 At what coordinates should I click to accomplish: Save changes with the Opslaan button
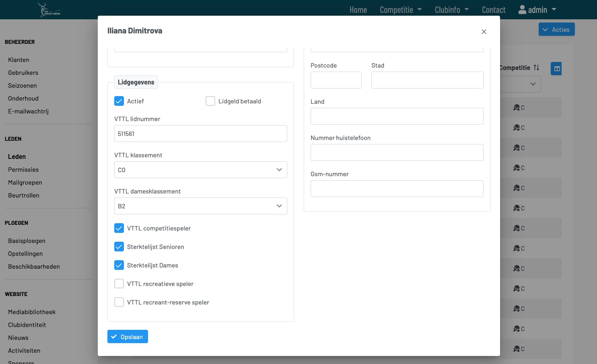coord(128,337)
